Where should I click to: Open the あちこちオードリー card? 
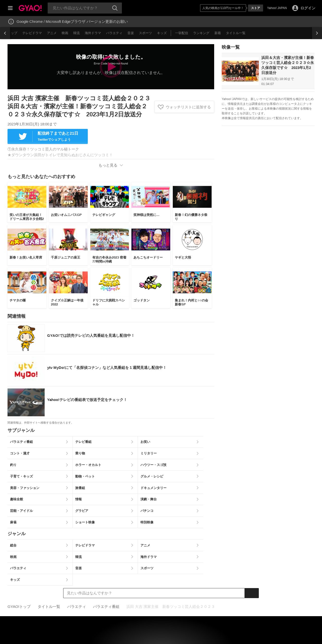[151, 245]
